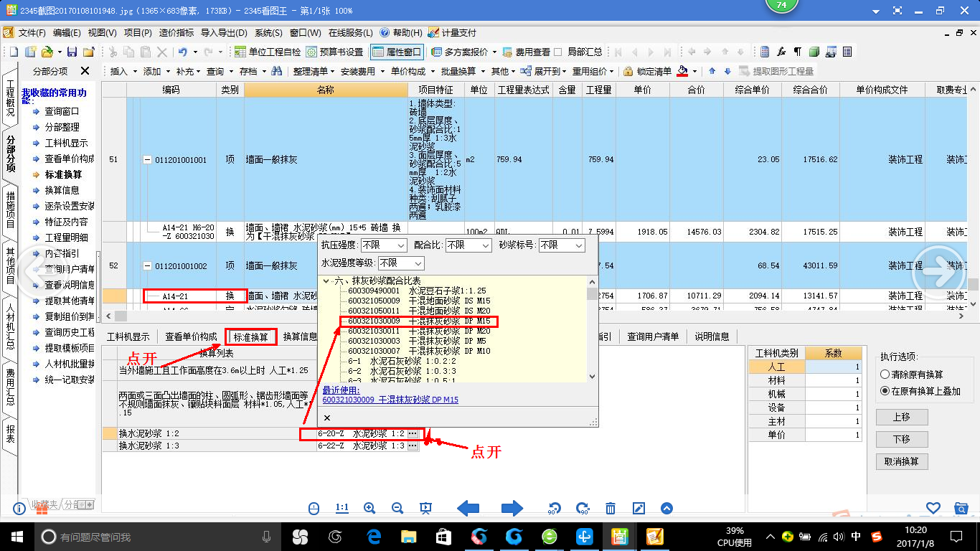The width and height of the screenshot is (980, 551).
Task: Click the calculator icon in top toolbar
Action: pyautogui.click(x=765, y=52)
